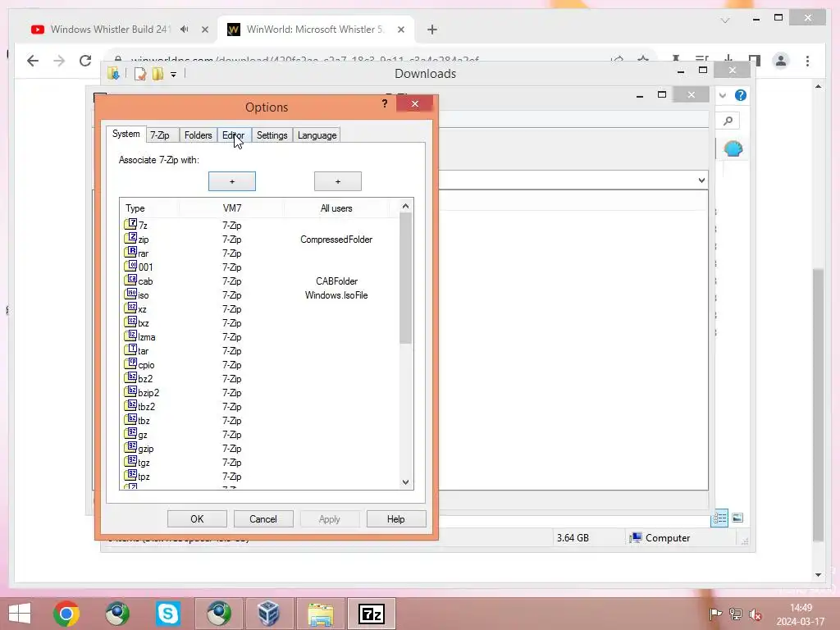Cancel the Options dialog
840x630 pixels.
[x=263, y=519]
